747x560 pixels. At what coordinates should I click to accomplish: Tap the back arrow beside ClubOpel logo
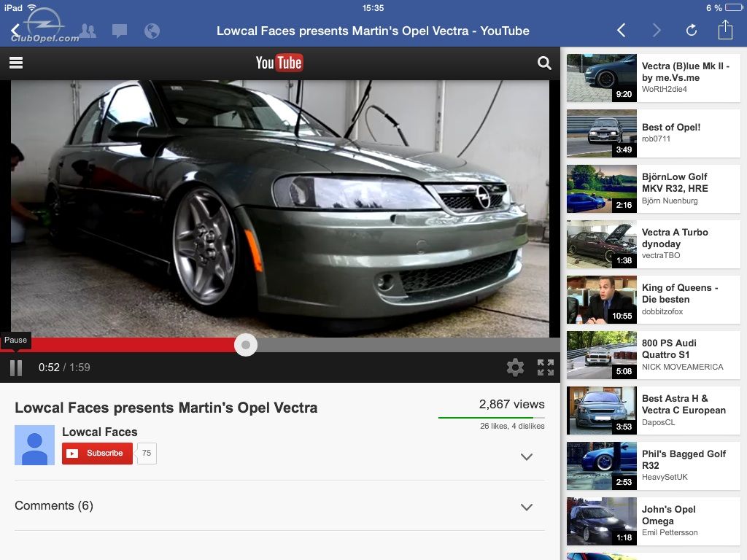tap(15, 31)
